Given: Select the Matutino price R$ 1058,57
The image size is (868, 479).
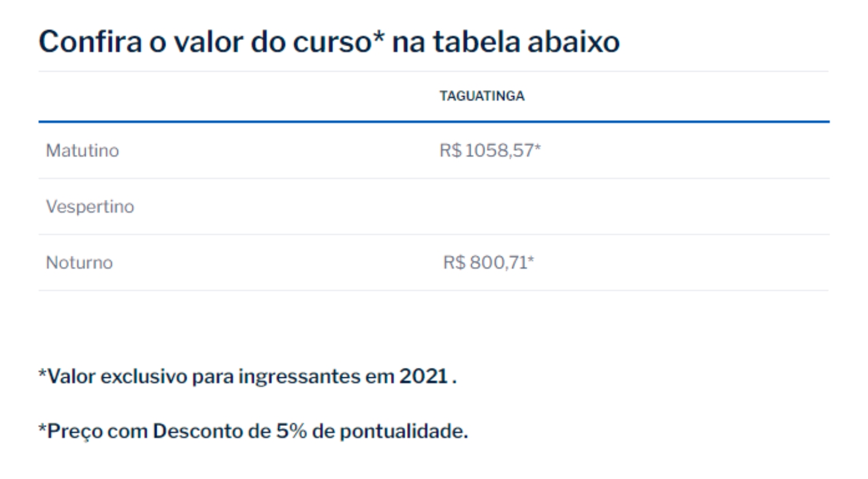Looking at the screenshot, I should point(490,150).
